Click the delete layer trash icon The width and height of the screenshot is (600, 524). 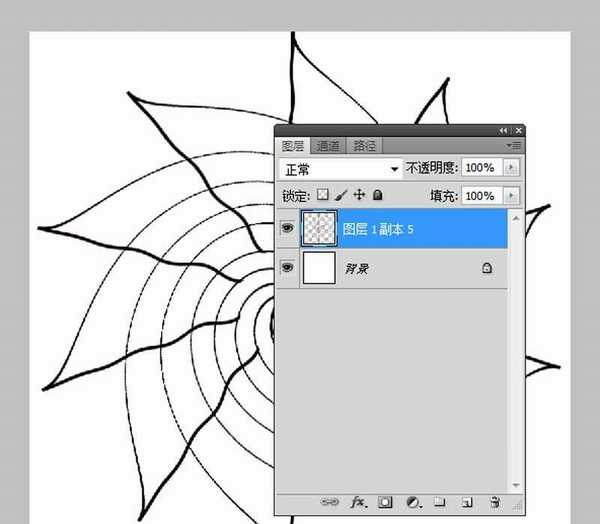[495, 502]
